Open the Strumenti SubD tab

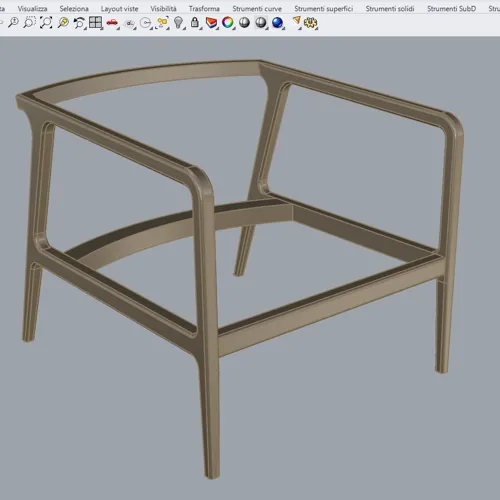tap(452, 9)
